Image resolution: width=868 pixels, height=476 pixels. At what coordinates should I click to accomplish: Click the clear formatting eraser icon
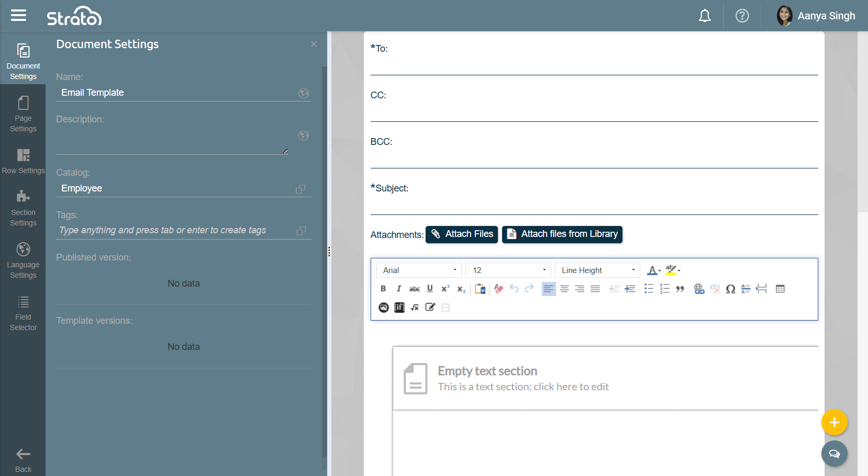tap(498, 289)
